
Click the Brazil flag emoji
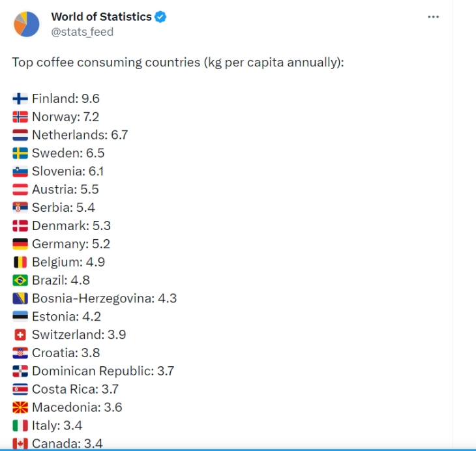(20, 280)
